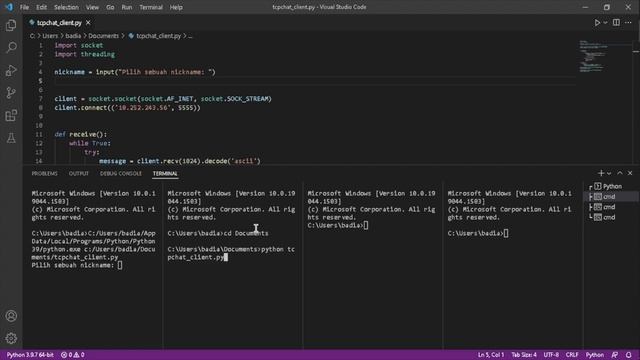Select the first cmd terminal in list
This screenshot has width=640, height=360.
click(611, 197)
